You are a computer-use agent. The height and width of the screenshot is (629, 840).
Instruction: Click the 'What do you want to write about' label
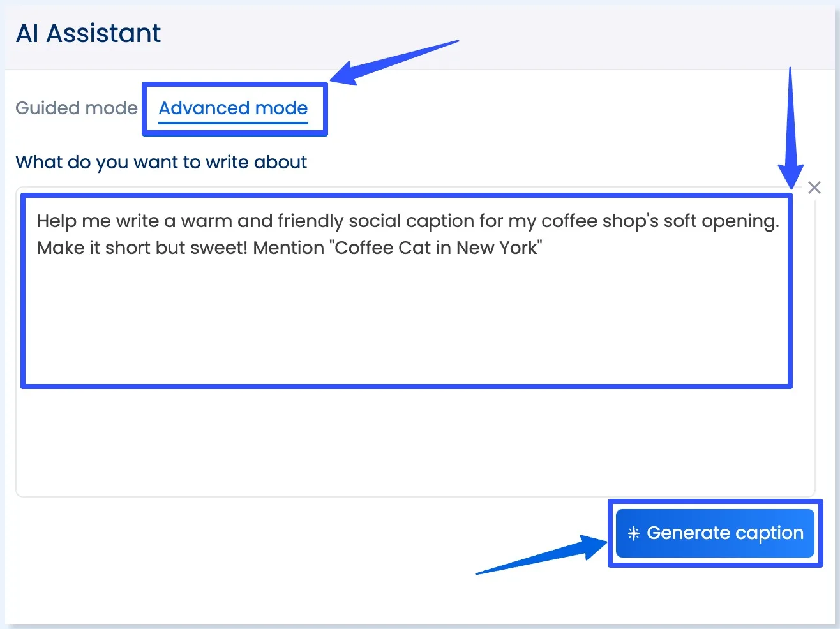pos(161,162)
